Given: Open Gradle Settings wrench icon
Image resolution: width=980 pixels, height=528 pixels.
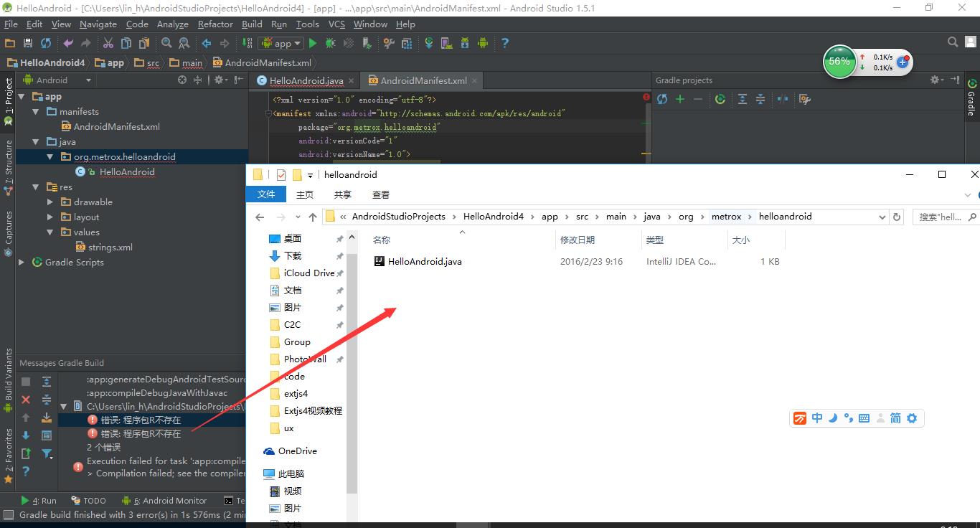Looking at the screenshot, I should 805,99.
